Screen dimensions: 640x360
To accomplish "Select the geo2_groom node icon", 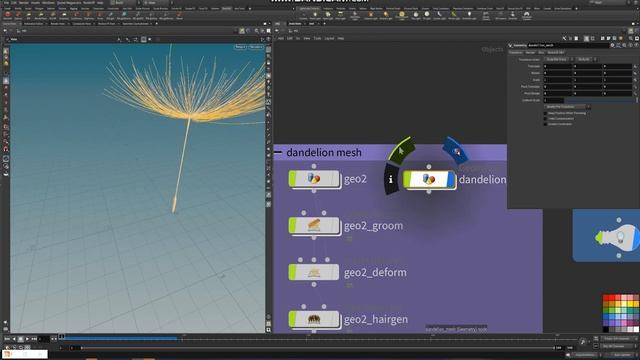I will (x=314, y=225).
